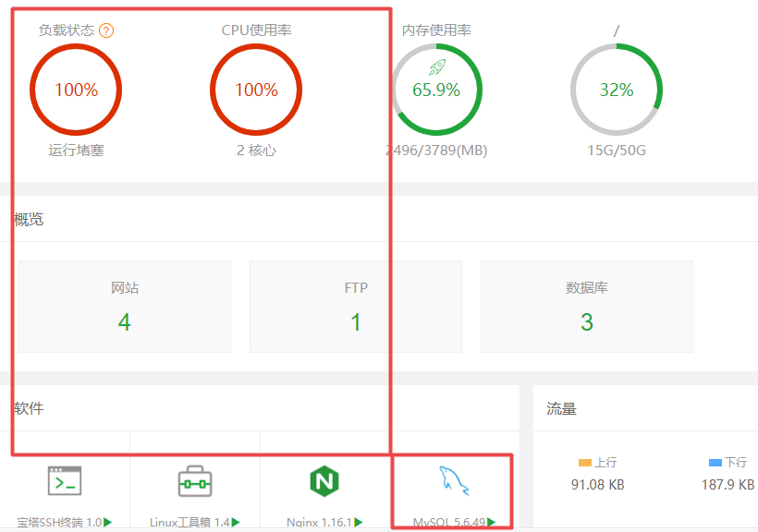Click the 32% disk usage ring
Image resolution: width=758 pixels, height=532 pixels.
(617, 90)
